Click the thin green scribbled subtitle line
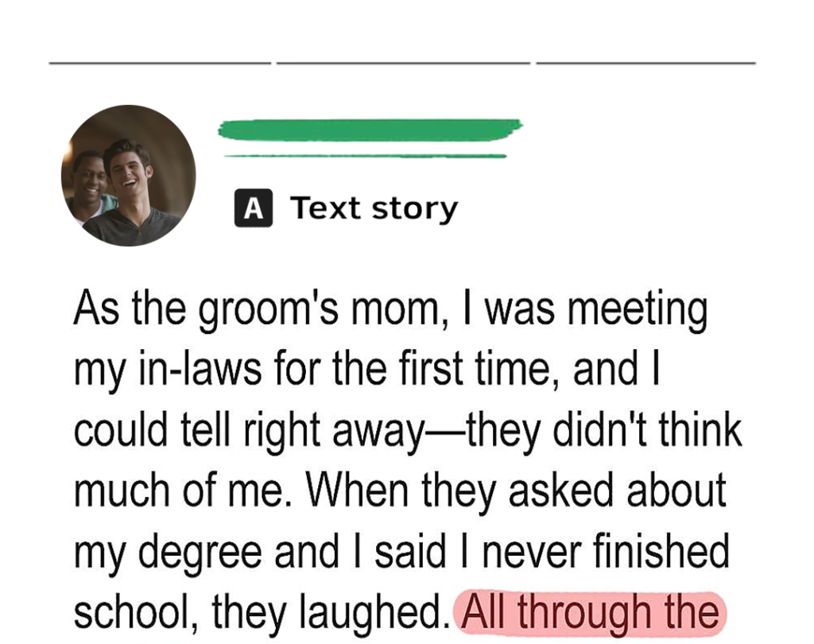814x644 pixels. coord(365,155)
